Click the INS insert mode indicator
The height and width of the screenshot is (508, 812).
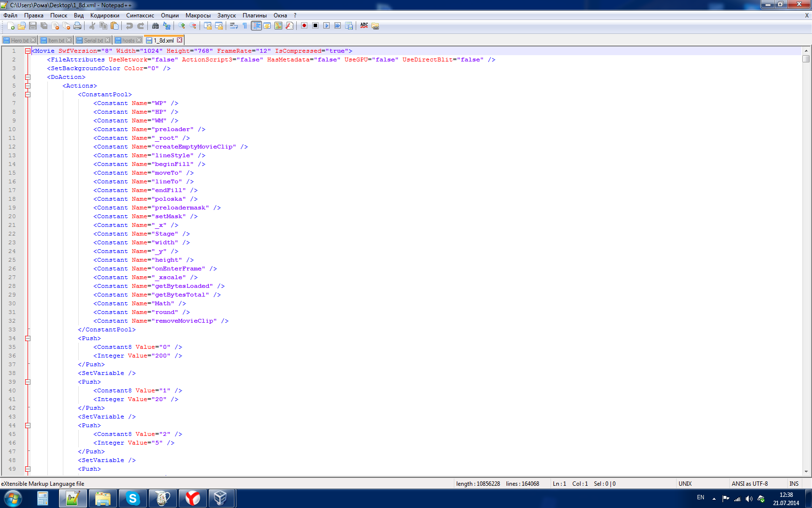794,484
